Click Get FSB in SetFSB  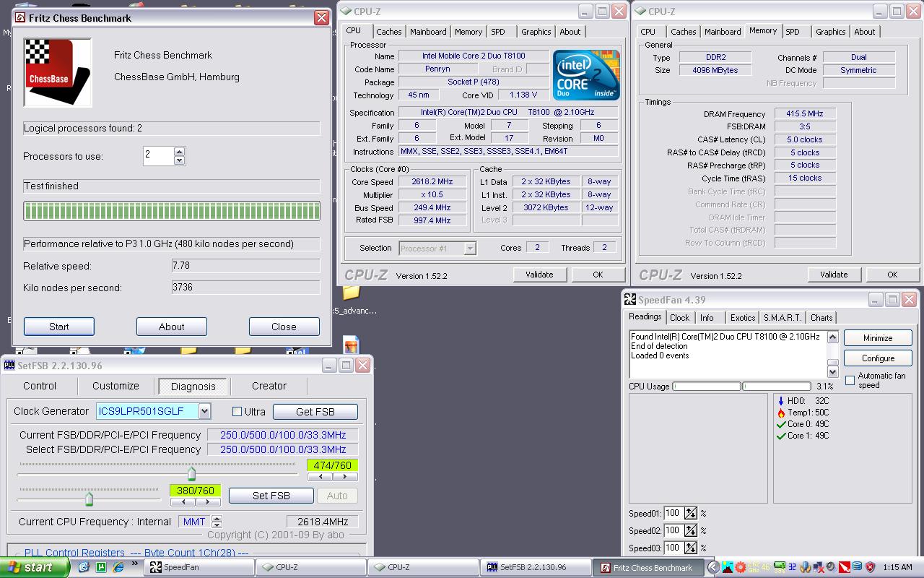[315, 412]
